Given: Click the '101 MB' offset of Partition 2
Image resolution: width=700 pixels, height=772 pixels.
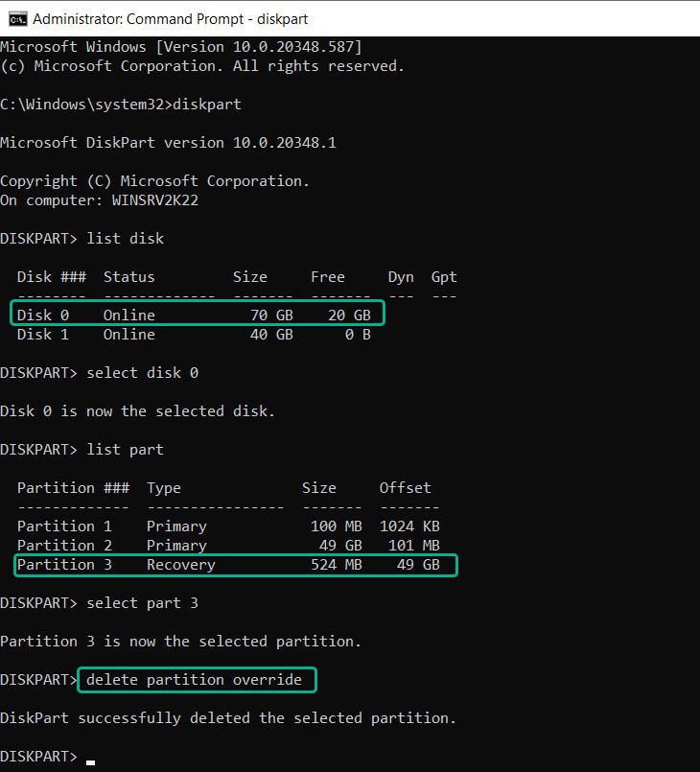Looking at the screenshot, I should tap(414, 546).
